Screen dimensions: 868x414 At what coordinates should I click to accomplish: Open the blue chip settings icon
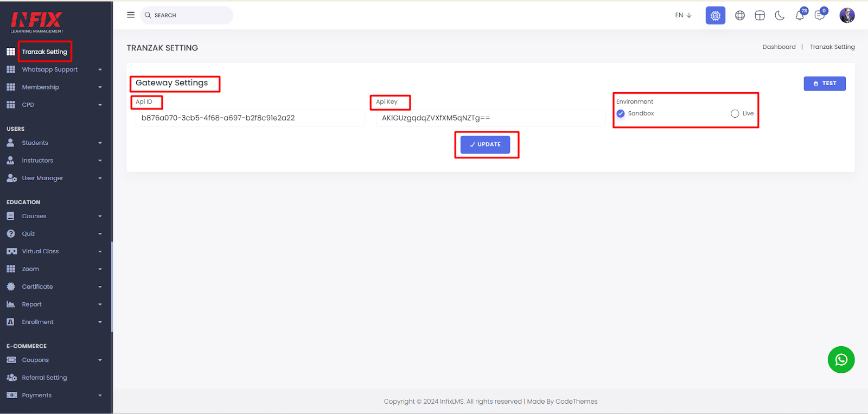tap(716, 16)
